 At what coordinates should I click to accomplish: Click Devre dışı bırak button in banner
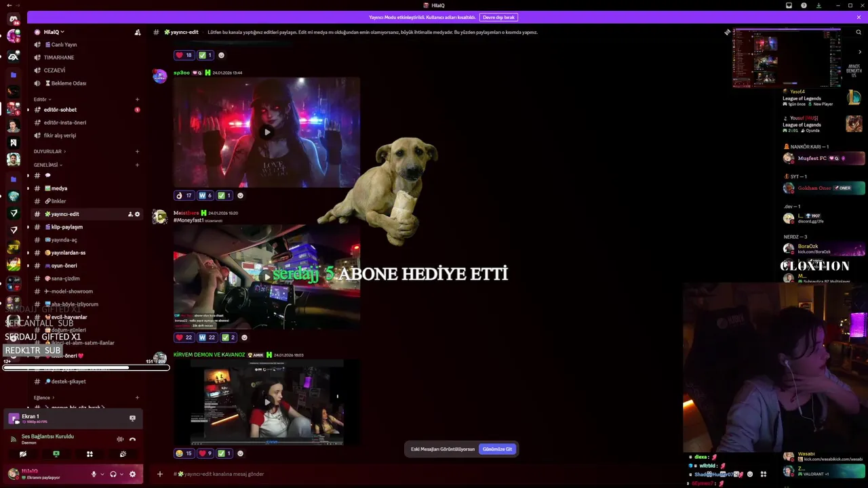click(x=498, y=17)
